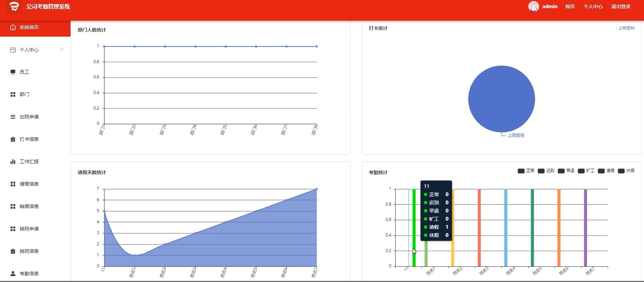The width and height of the screenshot is (644, 282).
Task: Click the grid icon beside 请假信息
Action: click(x=13, y=184)
